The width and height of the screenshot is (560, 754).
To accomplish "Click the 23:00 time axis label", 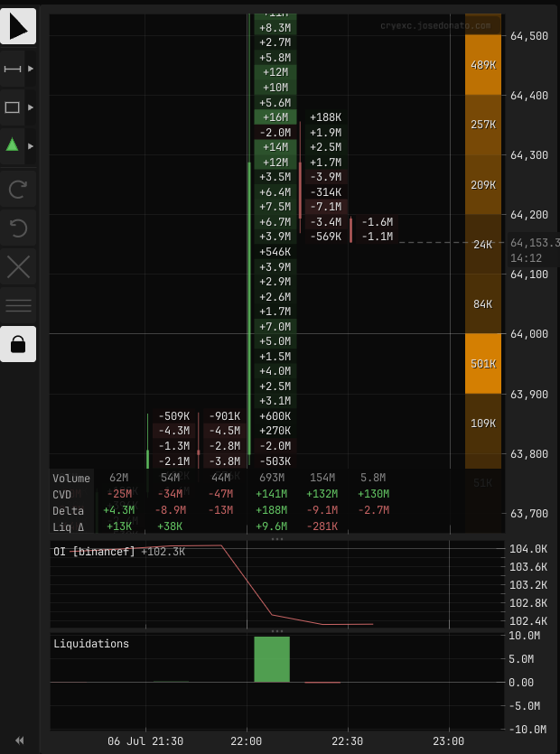I will pyautogui.click(x=448, y=741).
